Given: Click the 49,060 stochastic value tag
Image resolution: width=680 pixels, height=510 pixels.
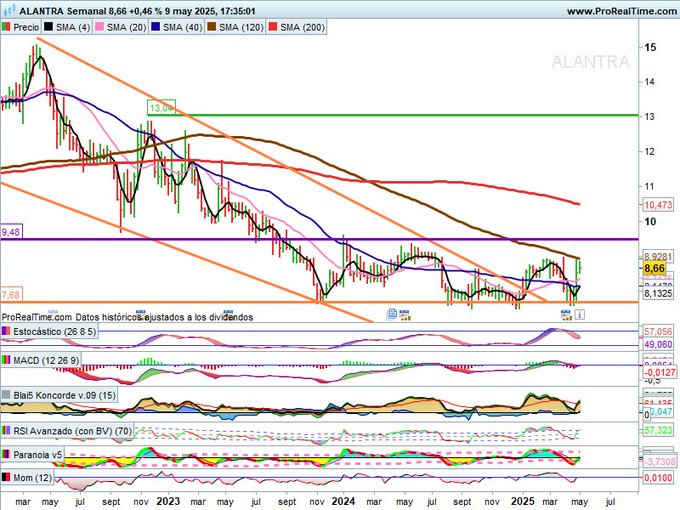Looking at the screenshot, I should (x=658, y=344).
